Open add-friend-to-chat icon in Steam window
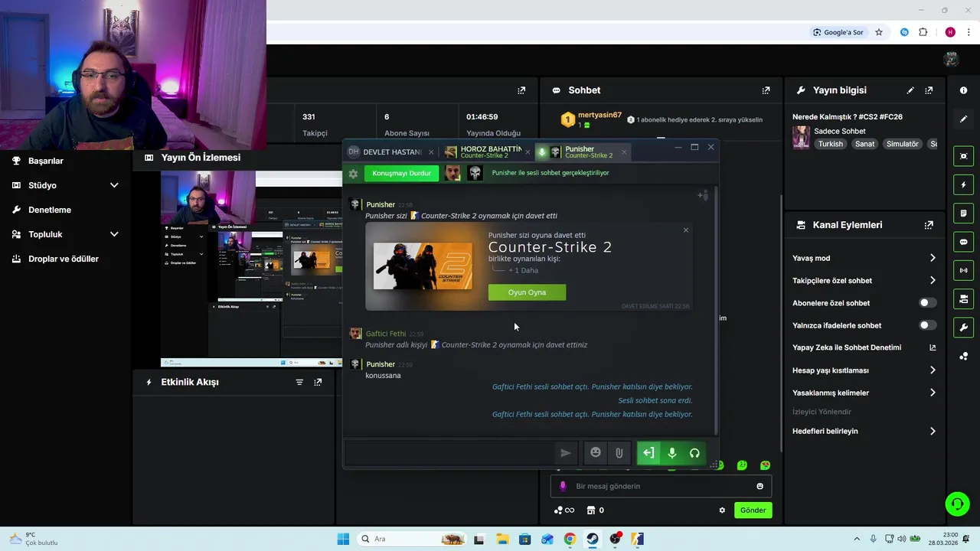 tap(702, 196)
